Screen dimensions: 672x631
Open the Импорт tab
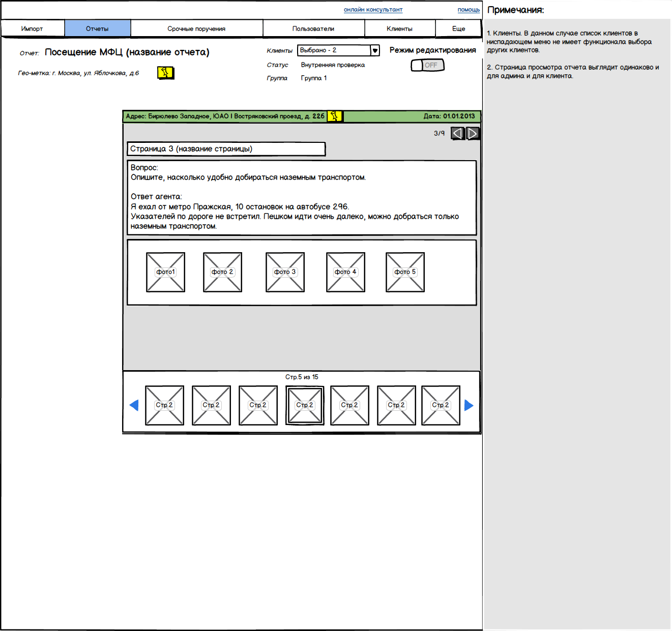point(32,28)
